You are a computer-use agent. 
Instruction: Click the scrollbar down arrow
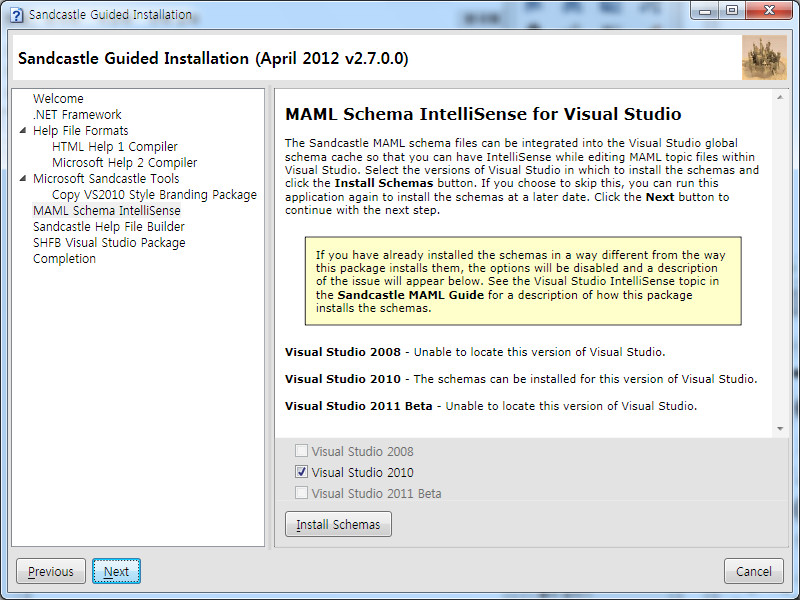[x=779, y=426]
